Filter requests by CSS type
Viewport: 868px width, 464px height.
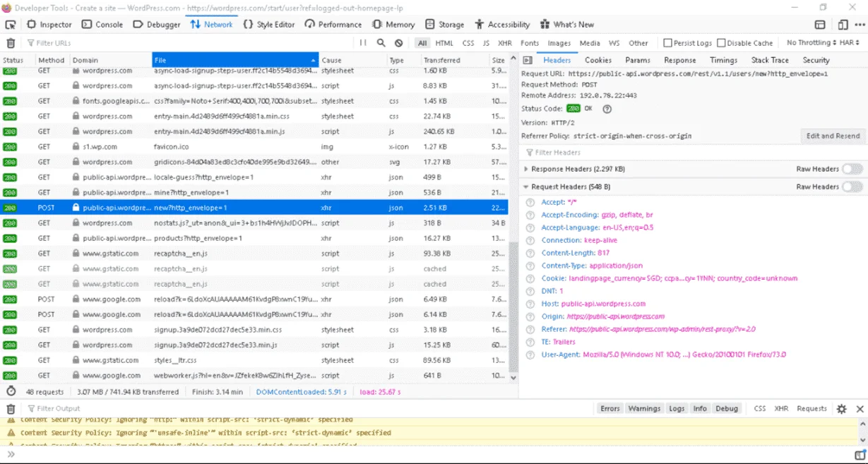pyautogui.click(x=468, y=43)
